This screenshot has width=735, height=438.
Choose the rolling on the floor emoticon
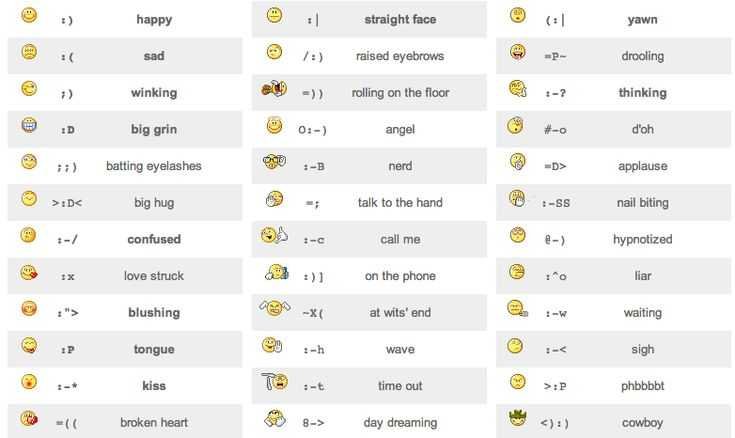[273, 90]
